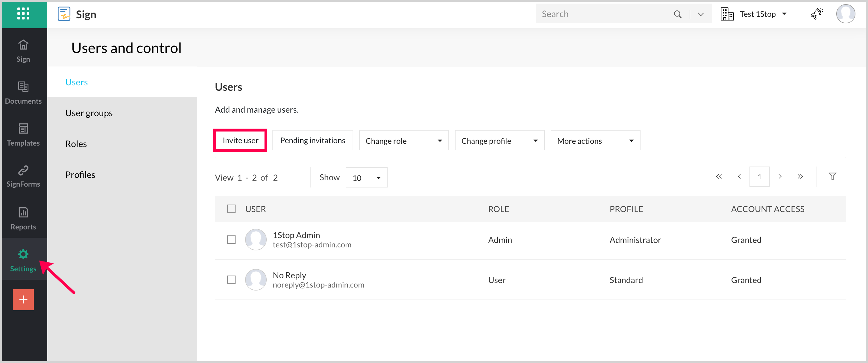
Task: Select the 1Stop Admin user checkbox
Action: tap(231, 240)
